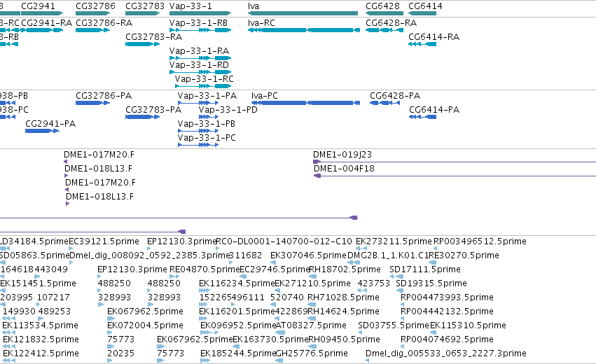This screenshot has height=364, width=596.
Task: Click EST EK122412.5prime
Action: 8,360
